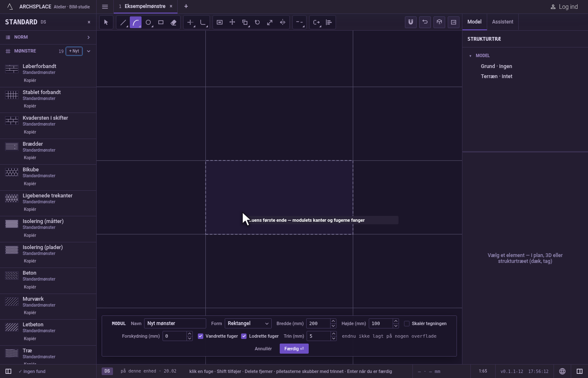Image resolution: width=588 pixels, height=378 pixels.
Task: Toggle Lodrette fuger checkbox
Action: [244, 336]
